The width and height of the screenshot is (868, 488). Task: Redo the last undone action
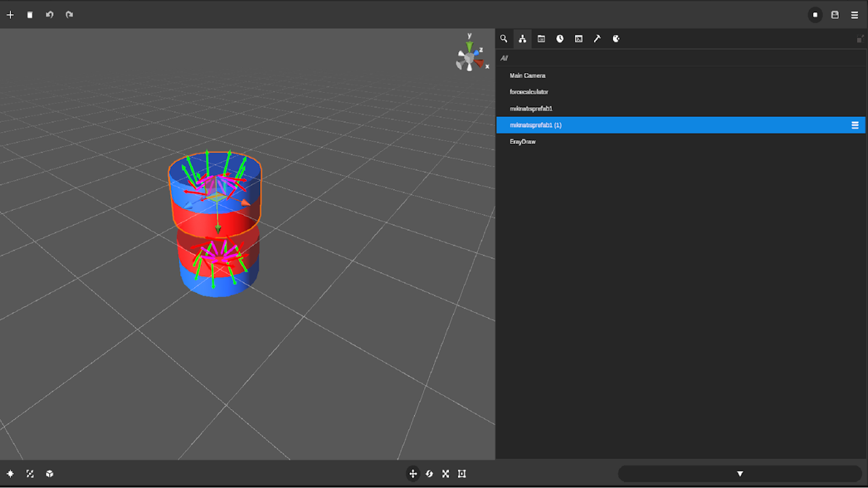(x=69, y=15)
